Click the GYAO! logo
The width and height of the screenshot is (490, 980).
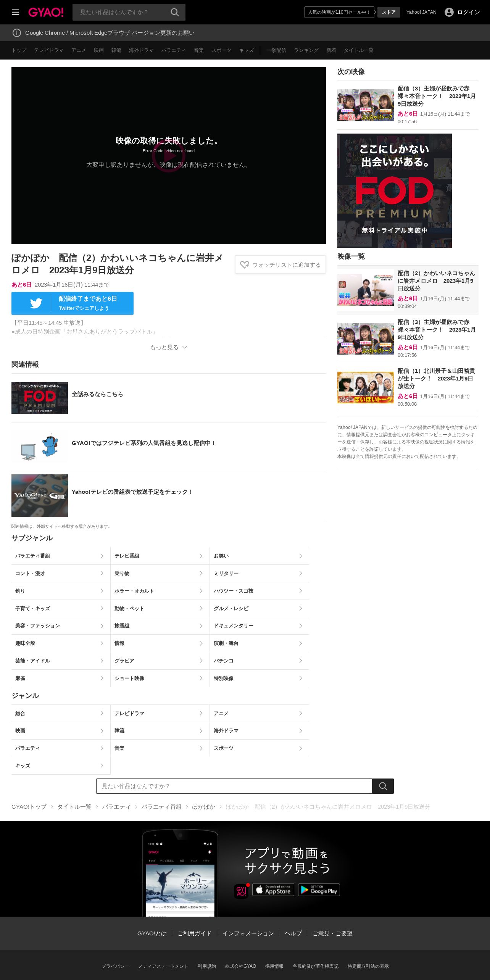tap(46, 12)
